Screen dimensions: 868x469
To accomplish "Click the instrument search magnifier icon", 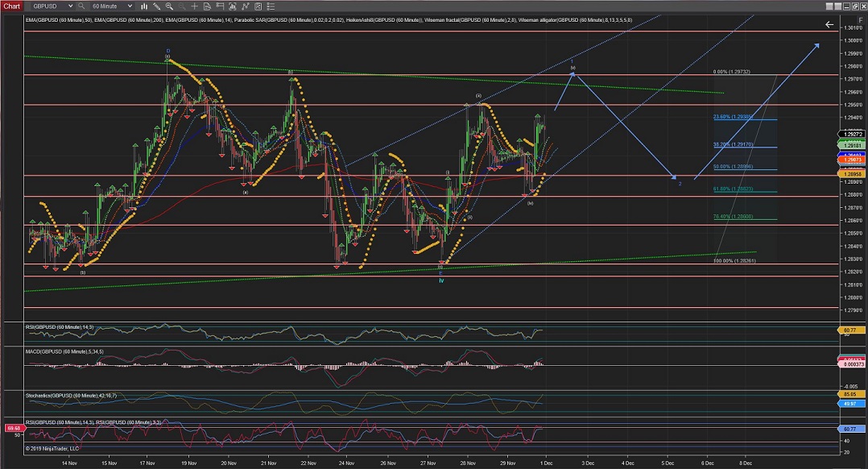I will click(81, 6).
